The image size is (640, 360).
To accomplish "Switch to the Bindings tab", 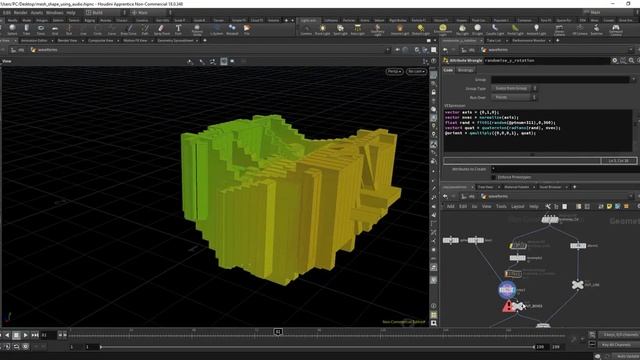I will [466, 70].
